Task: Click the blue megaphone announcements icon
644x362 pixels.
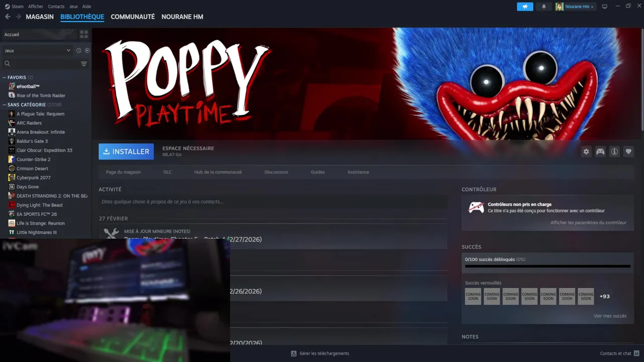Action: [x=525, y=7]
